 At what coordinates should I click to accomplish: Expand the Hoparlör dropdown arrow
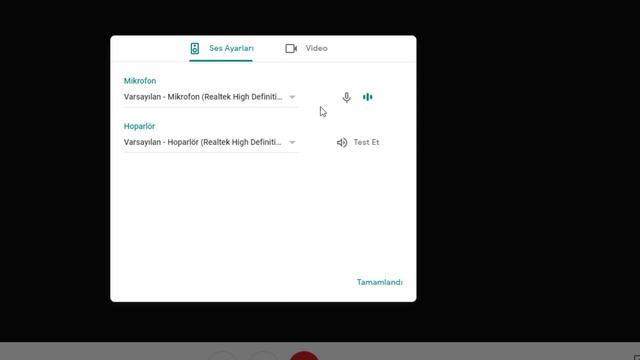[292, 142]
